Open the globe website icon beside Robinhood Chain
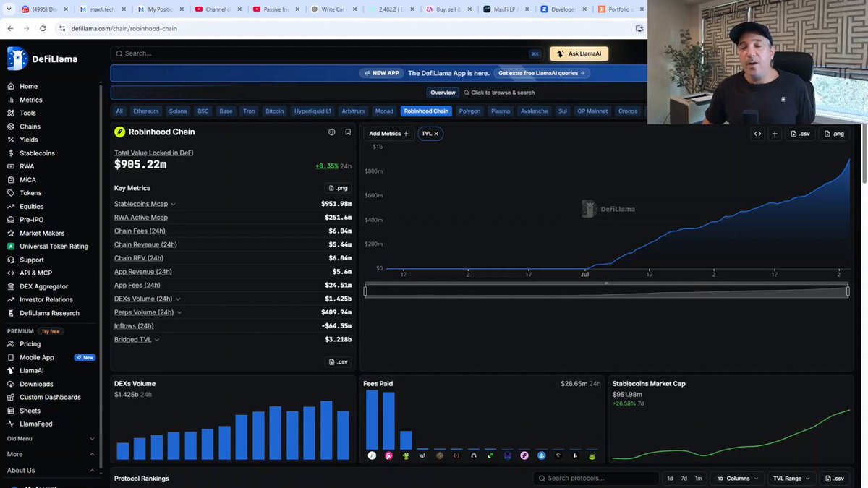868x488 pixels. tap(332, 132)
